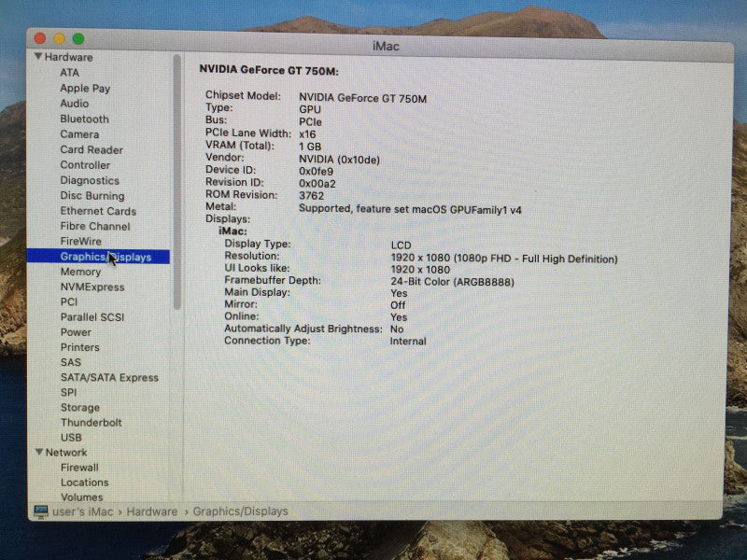The height and width of the screenshot is (560, 747).
Task: Open Ethernet Cards details
Action: pyautogui.click(x=98, y=211)
